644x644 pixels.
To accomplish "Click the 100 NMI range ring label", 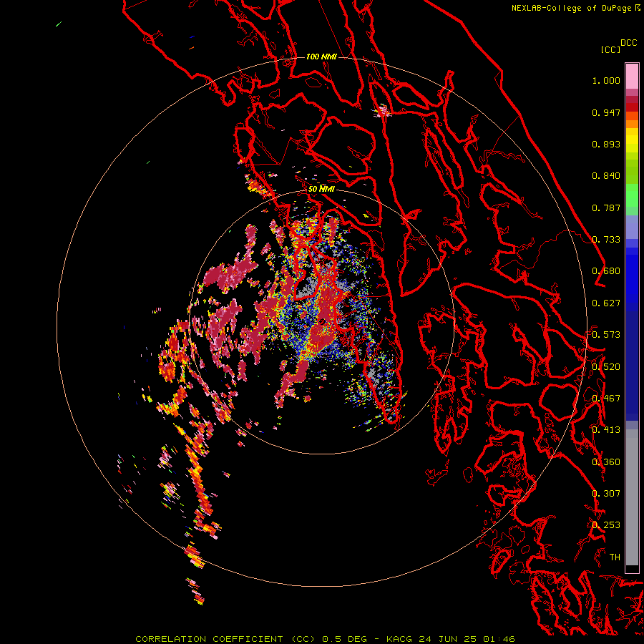I will [321, 57].
